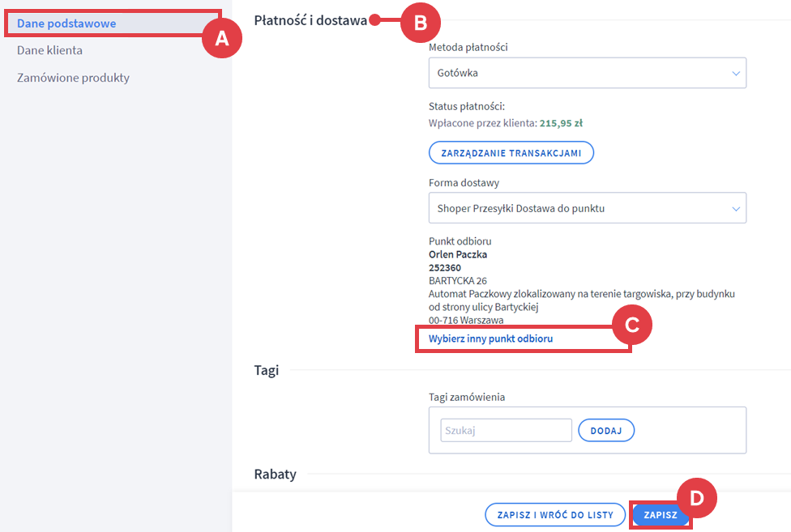
Task: Click the red circle marker A
Action: tap(221, 38)
